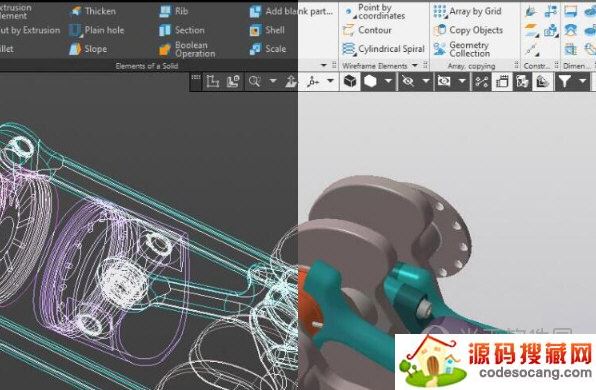Activate the Scale tool
596x390 pixels.
pyautogui.click(x=268, y=49)
